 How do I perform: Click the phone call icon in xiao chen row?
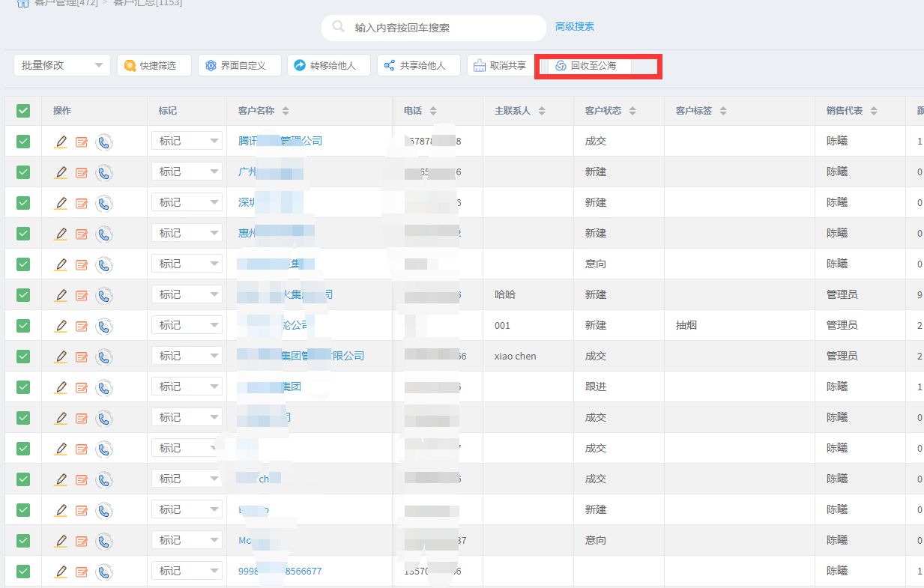point(104,356)
